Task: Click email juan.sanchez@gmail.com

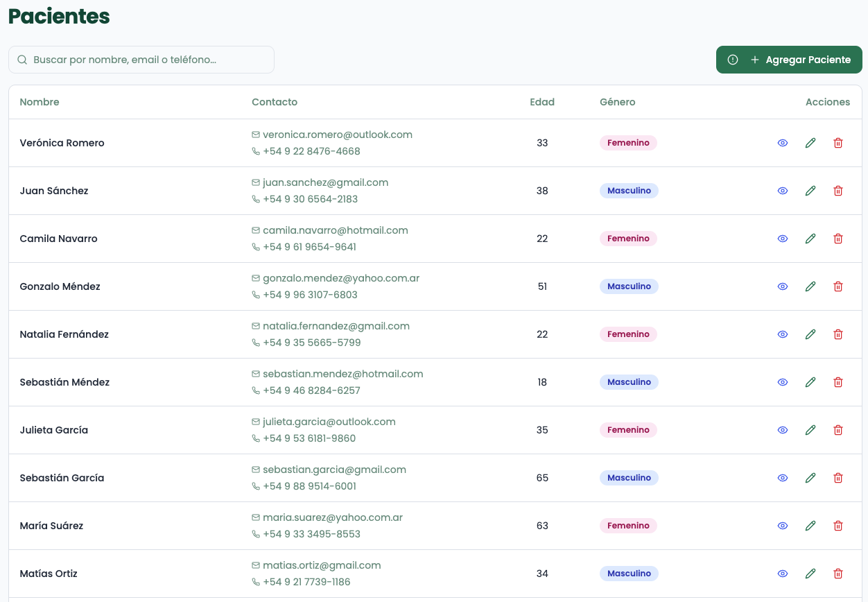Action: (326, 182)
